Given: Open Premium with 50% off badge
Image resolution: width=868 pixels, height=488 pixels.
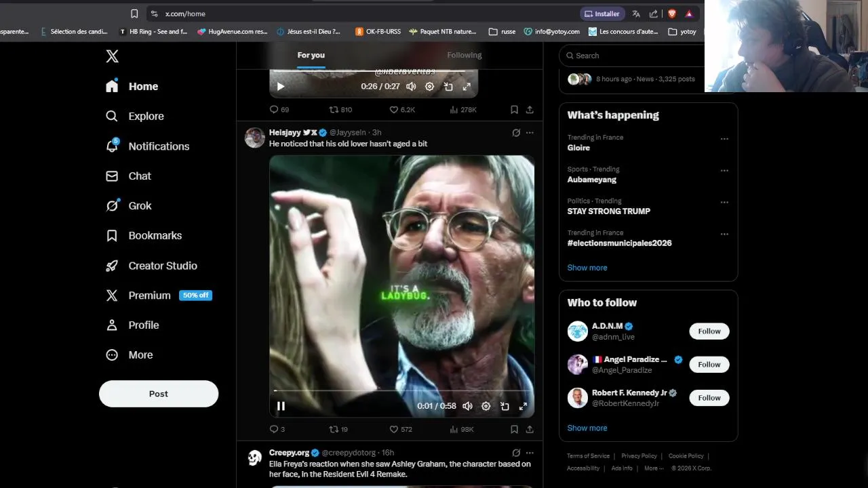Looking at the screenshot, I should pyautogui.click(x=159, y=296).
